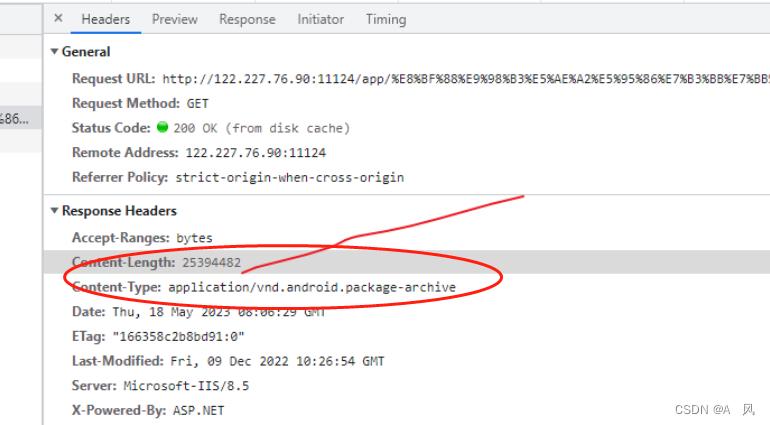The image size is (770, 425).
Task: Click the GET request method value
Action: (x=197, y=104)
